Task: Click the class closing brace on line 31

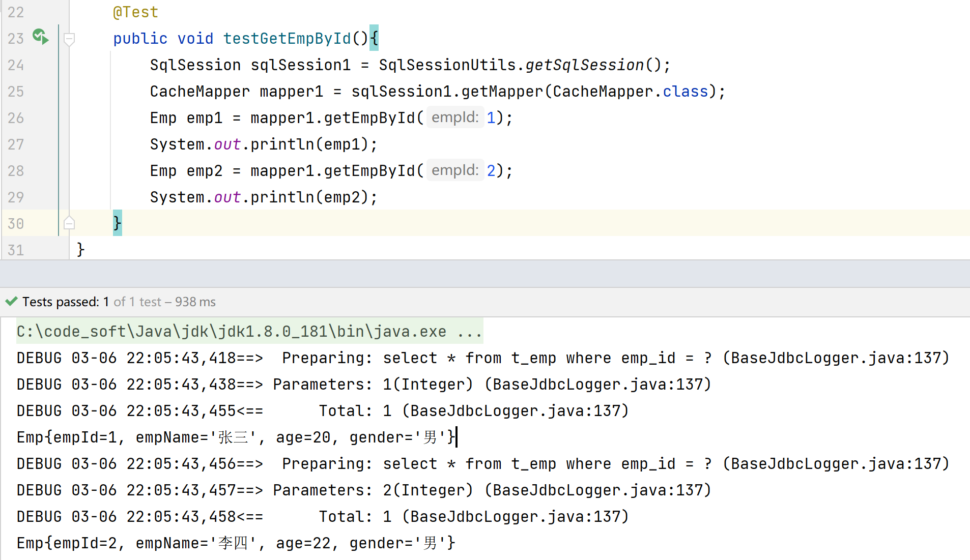Action: pos(80,249)
